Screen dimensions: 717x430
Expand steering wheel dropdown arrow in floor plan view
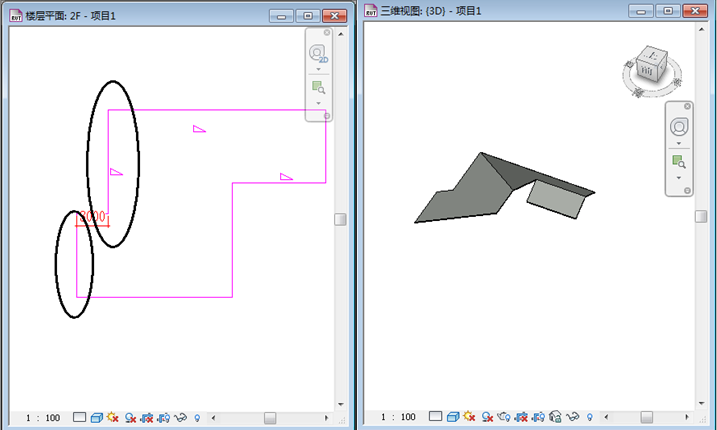coord(318,70)
